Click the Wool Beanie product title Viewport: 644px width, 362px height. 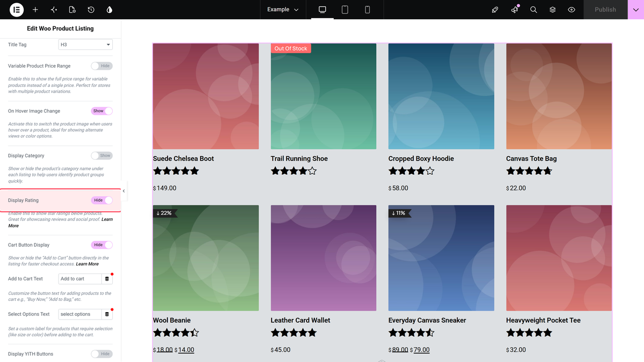[x=172, y=320]
